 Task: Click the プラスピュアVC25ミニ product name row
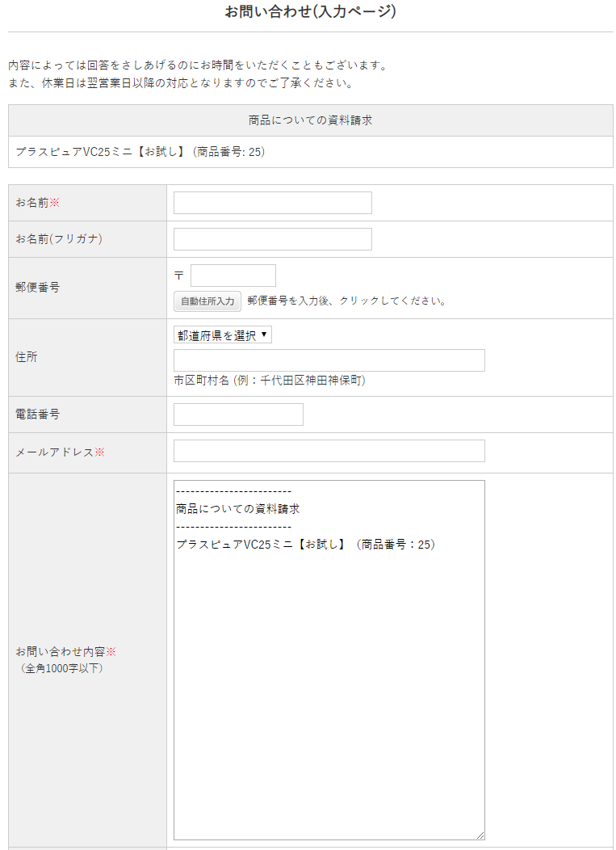pyautogui.click(x=140, y=152)
